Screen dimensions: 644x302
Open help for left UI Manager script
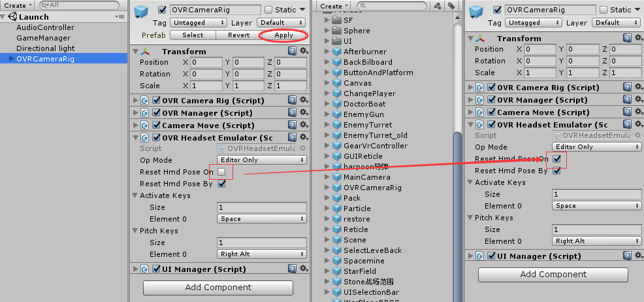pos(292,269)
